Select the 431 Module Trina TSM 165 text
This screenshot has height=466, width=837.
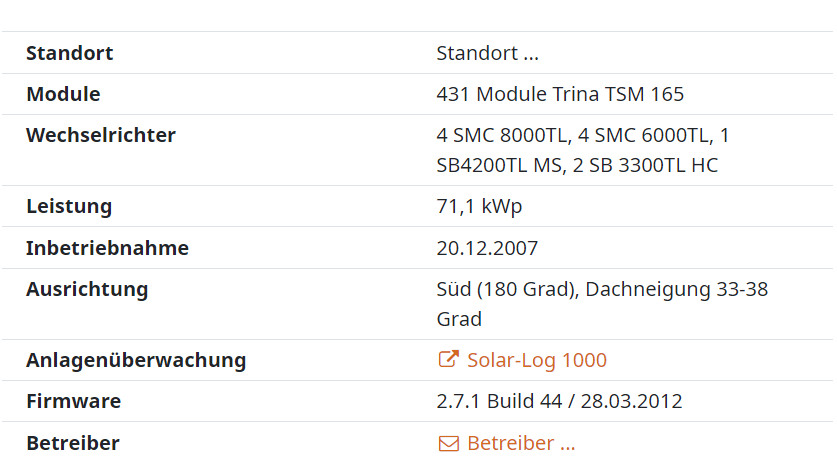(x=560, y=95)
